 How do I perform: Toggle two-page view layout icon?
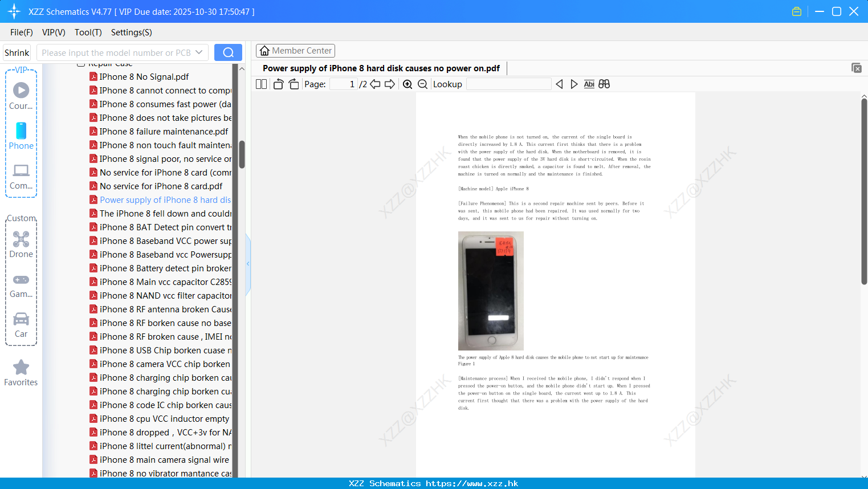pyautogui.click(x=261, y=84)
